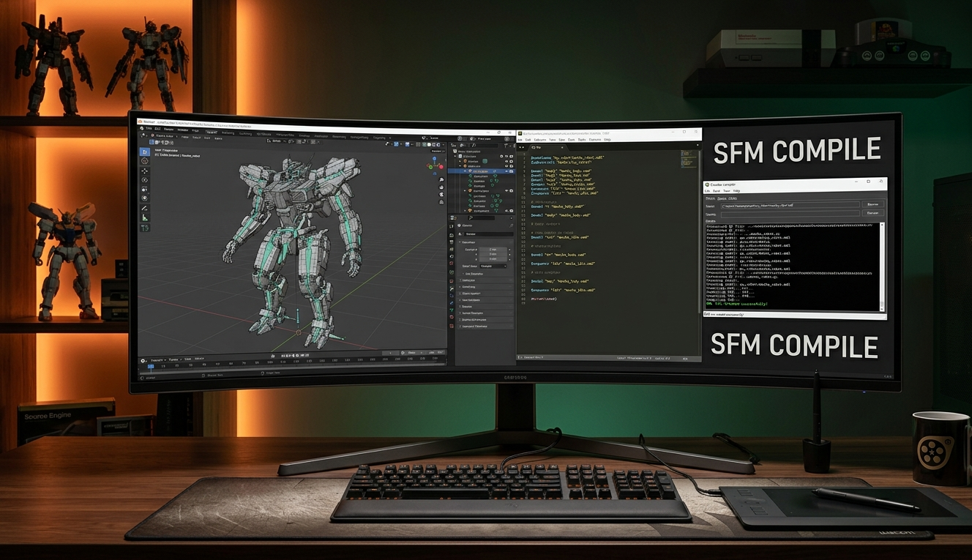Toggle camera view icon in viewport

coord(441,195)
